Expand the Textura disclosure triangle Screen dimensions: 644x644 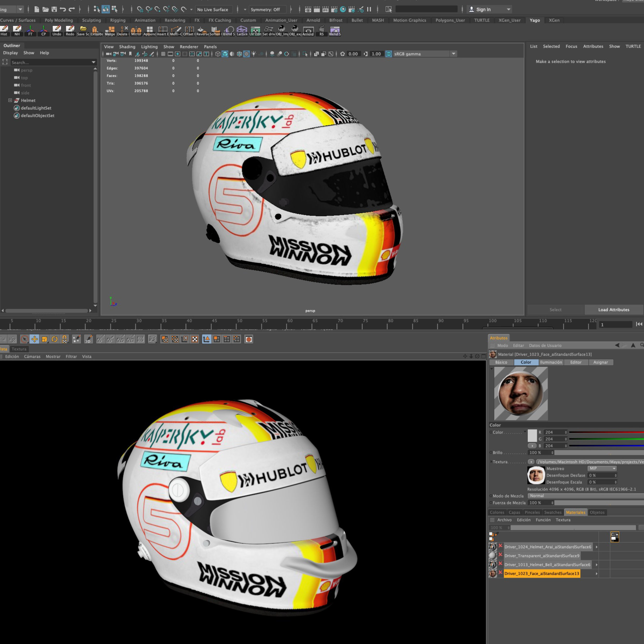click(x=491, y=462)
